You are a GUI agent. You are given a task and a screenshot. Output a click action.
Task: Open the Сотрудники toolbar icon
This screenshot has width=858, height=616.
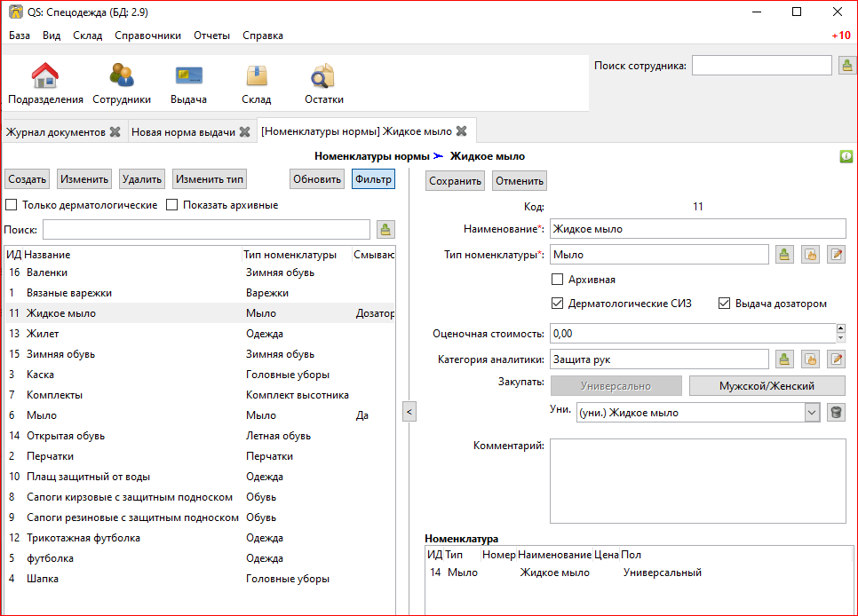pyautogui.click(x=122, y=83)
